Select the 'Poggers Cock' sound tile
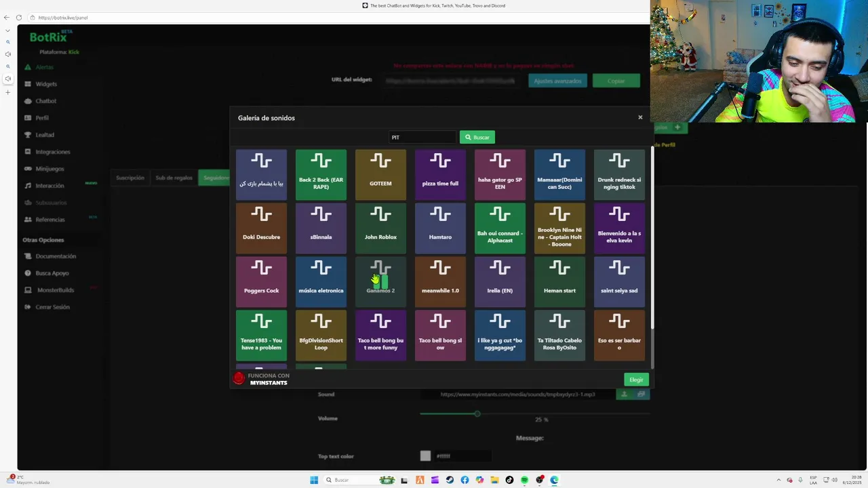 [x=261, y=281]
